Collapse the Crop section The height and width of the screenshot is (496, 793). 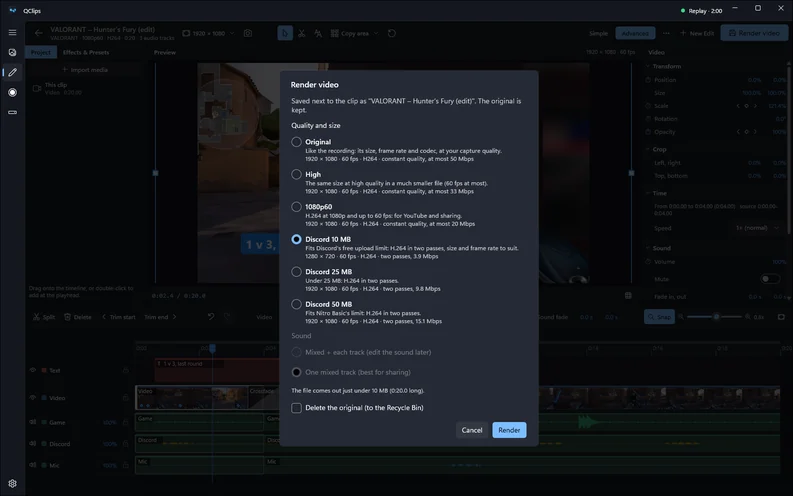pos(648,149)
